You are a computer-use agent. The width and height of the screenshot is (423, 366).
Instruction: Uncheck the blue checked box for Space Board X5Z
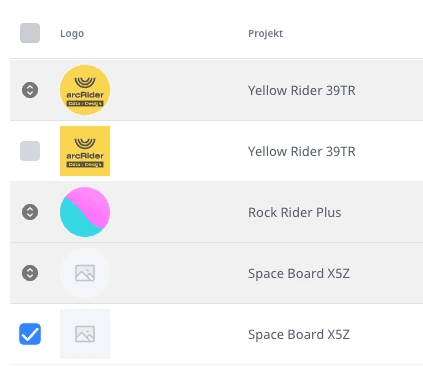point(30,334)
